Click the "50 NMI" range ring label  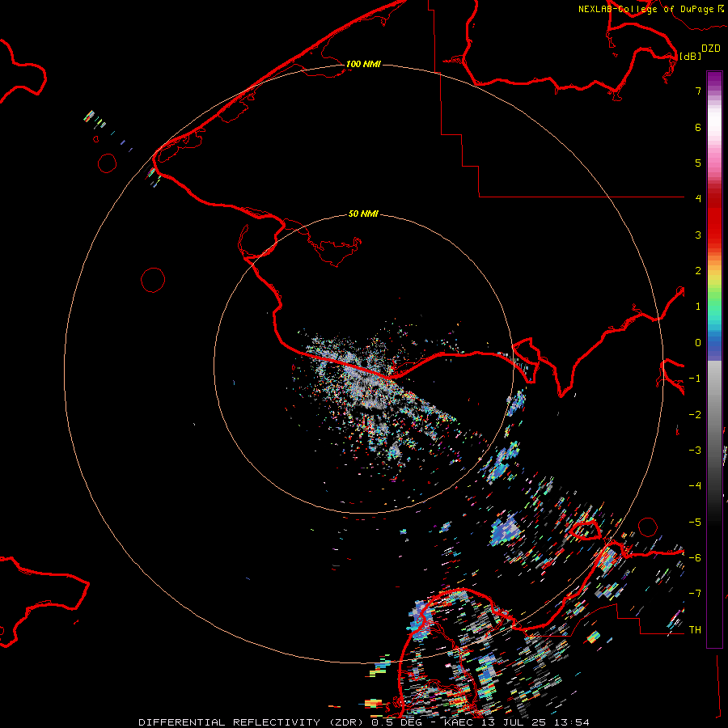click(x=363, y=214)
